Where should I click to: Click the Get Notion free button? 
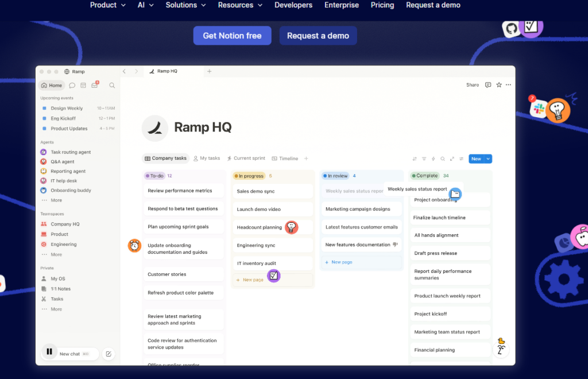232,36
